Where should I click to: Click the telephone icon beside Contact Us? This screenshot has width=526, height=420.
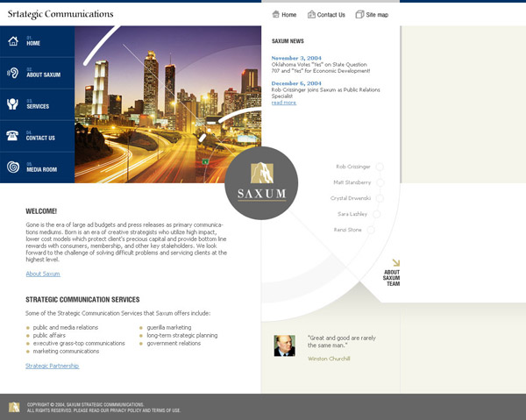(x=13, y=136)
